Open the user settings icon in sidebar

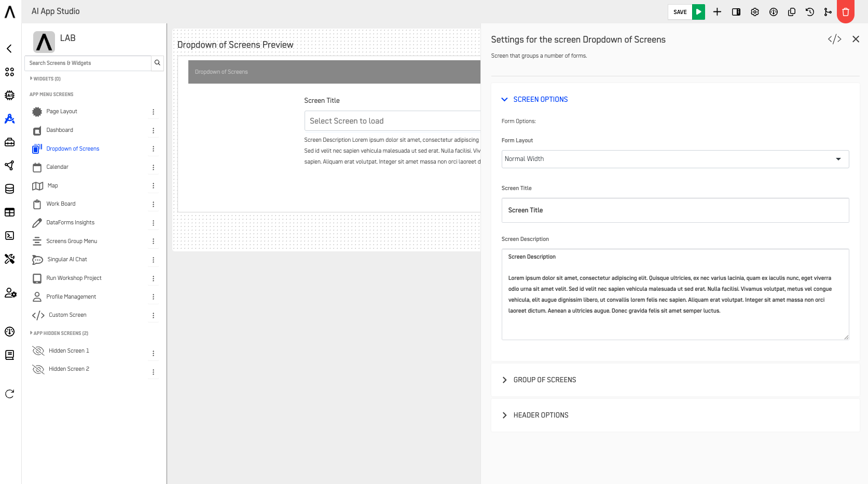point(10,293)
